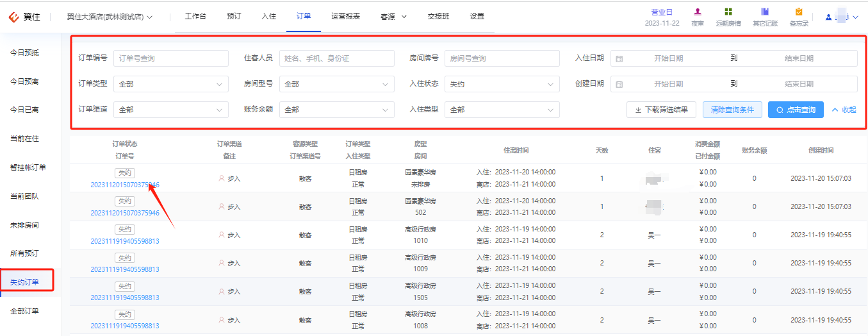Click the 订单编号 input field

[x=171, y=58]
